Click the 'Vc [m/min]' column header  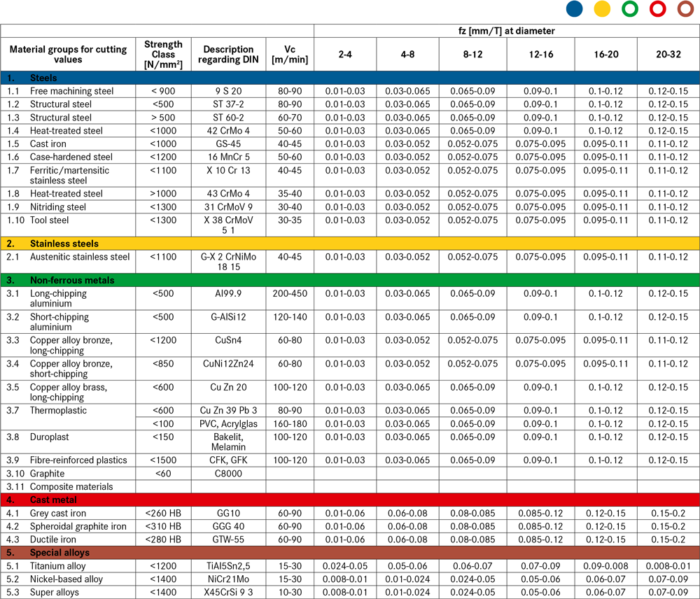(x=290, y=54)
